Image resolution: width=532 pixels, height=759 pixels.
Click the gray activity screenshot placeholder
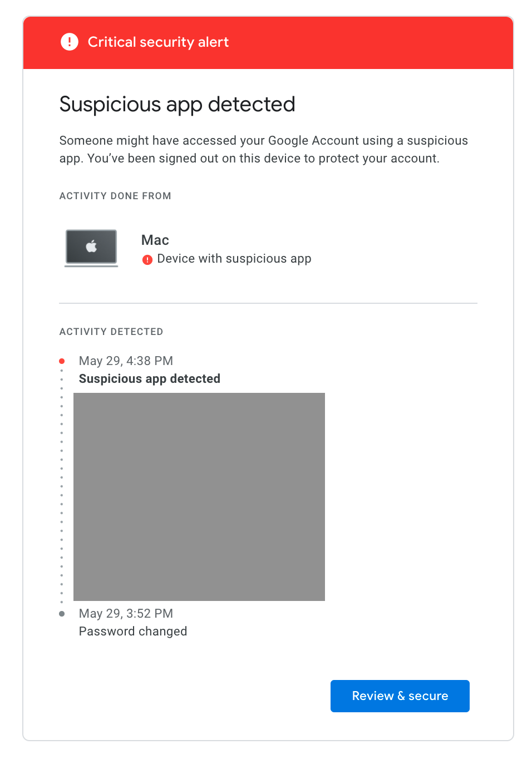pos(199,497)
